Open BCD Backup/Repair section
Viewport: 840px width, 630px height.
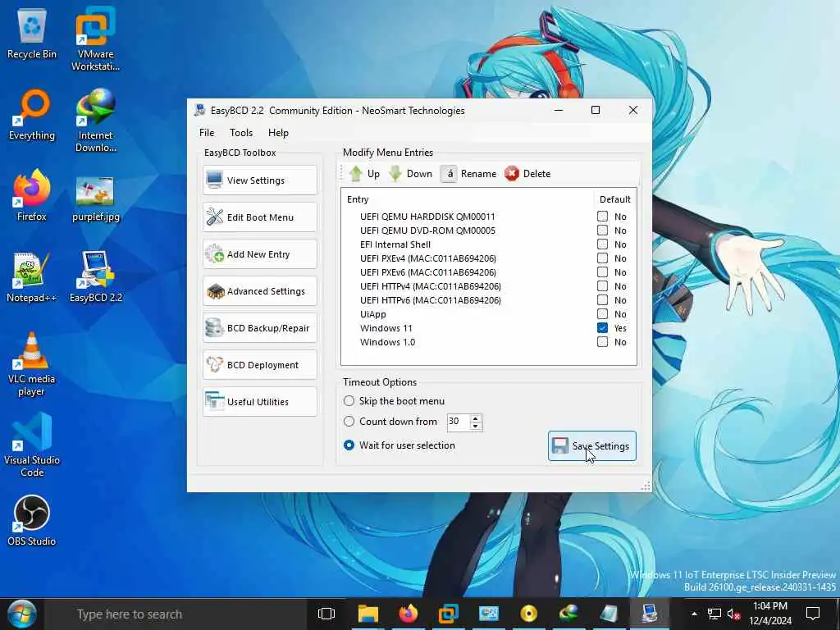pyautogui.click(x=260, y=328)
